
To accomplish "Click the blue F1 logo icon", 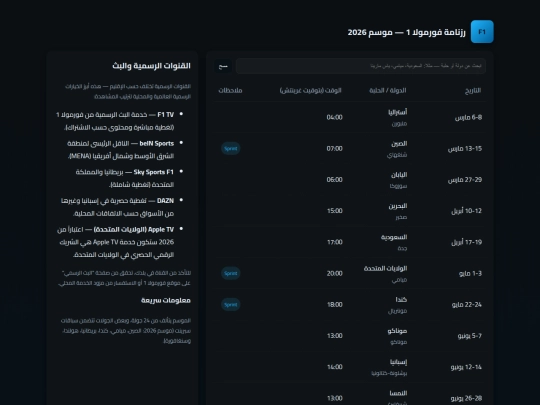I will coord(482,32).
